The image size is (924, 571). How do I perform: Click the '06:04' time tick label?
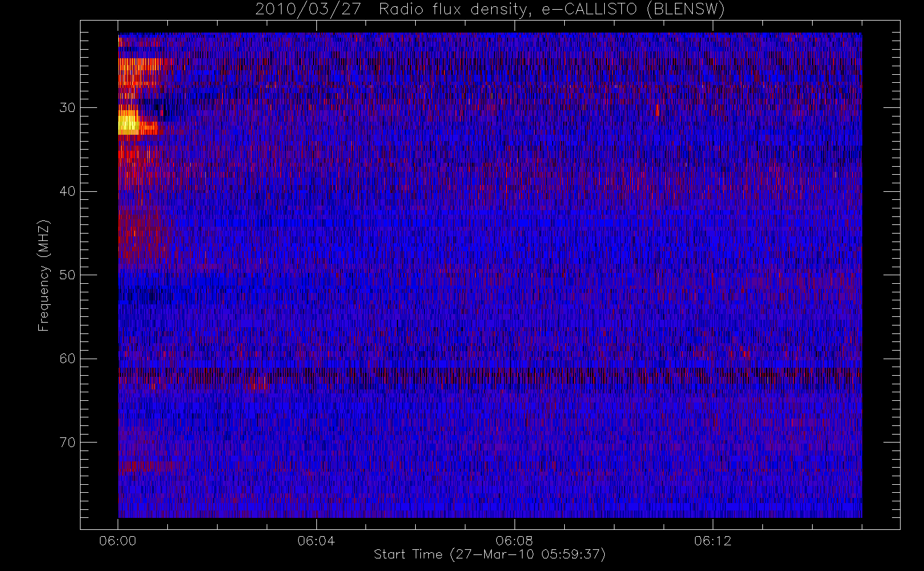pyautogui.click(x=316, y=541)
